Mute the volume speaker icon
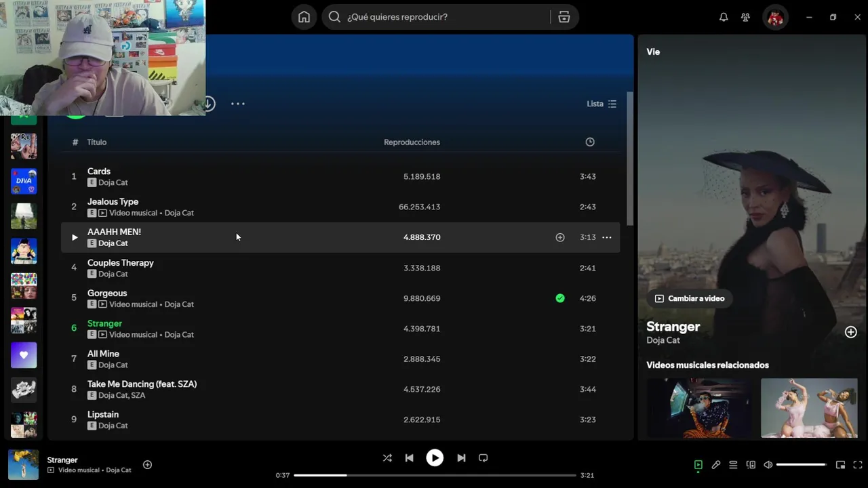This screenshot has width=868, height=488. click(768, 465)
